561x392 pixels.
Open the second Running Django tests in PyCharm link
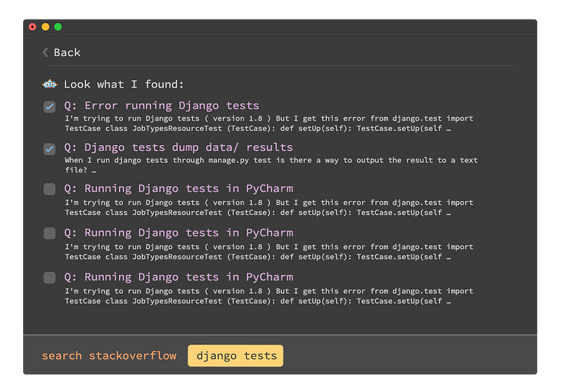179,233
